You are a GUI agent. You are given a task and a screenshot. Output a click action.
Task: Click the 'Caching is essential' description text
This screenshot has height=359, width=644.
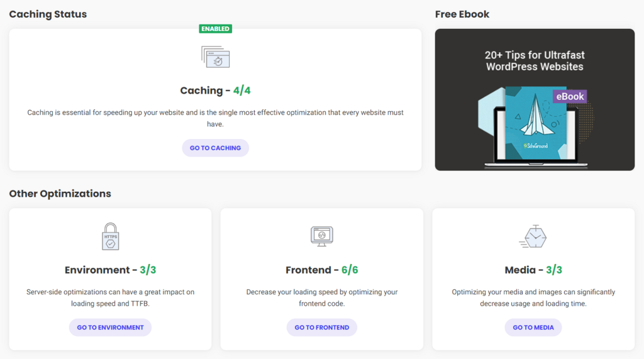215,118
